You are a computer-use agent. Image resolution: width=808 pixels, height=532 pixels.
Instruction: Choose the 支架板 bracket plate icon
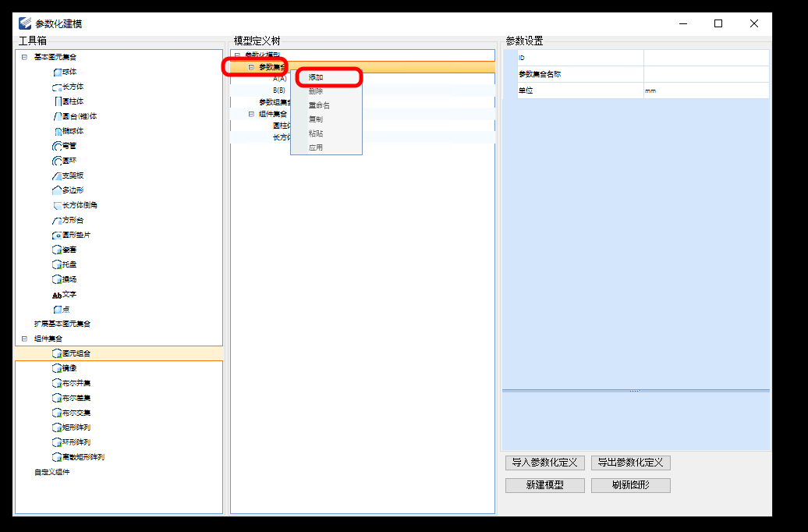coord(57,176)
